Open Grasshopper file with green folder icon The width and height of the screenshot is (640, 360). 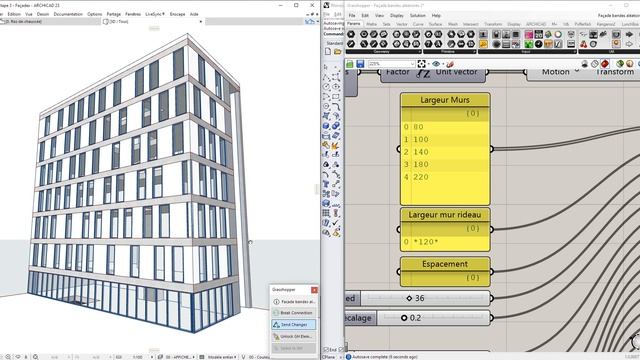[350, 64]
